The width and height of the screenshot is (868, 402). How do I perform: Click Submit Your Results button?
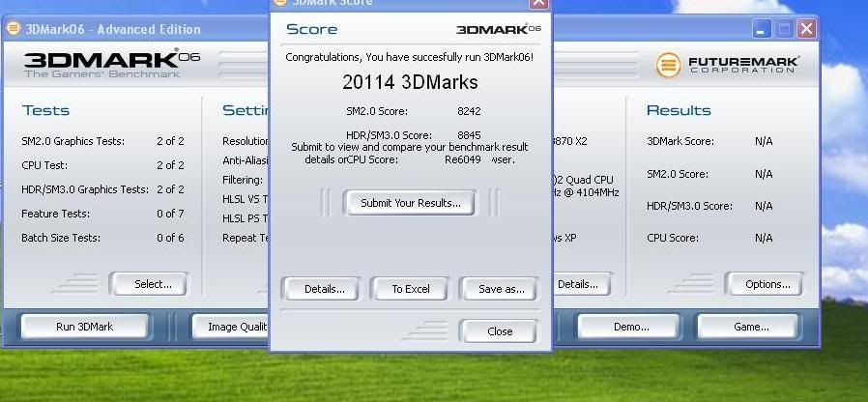pyautogui.click(x=410, y=203)
